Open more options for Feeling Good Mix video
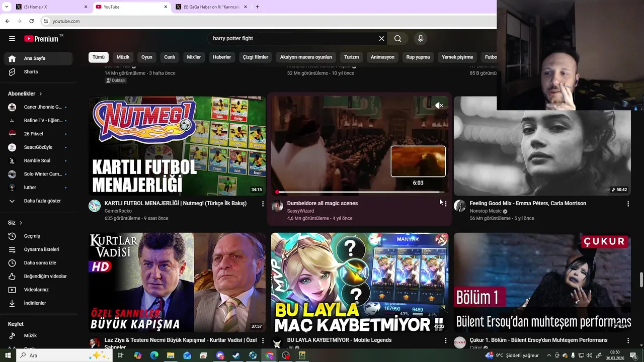Viewport: 644px width, 362px height. tap(628, 204)
